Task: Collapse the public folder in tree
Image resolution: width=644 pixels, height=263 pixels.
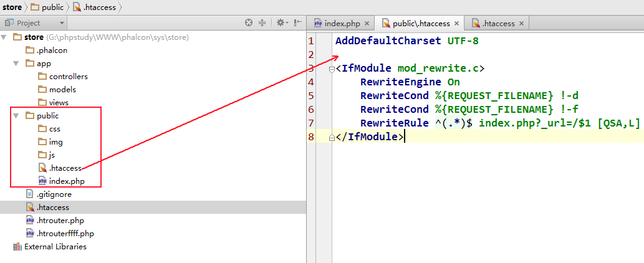Action: [x=16, y=116]
